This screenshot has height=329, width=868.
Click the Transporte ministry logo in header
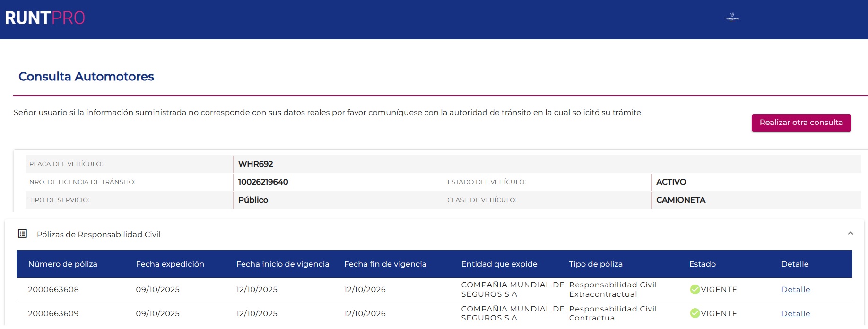(x=732, y=18)
